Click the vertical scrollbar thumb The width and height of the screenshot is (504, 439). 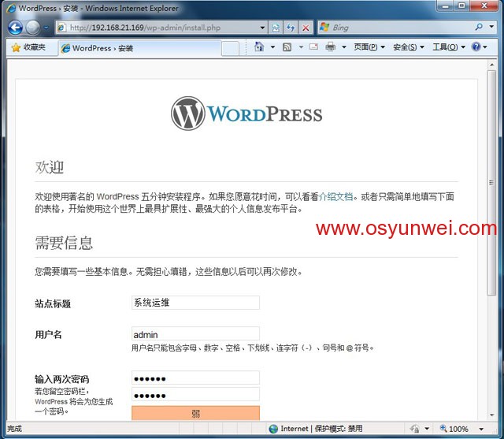coord(491,183)
